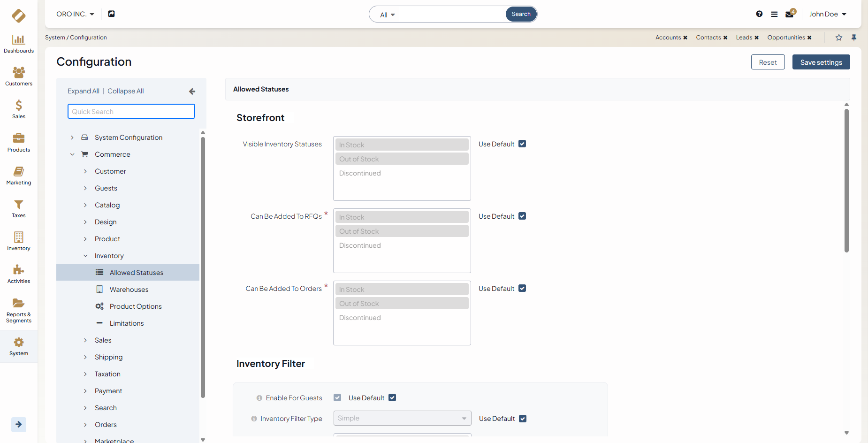Click into the Quick Search field
The height and width of the screenshot is (443, 868).
pos(131,112)
